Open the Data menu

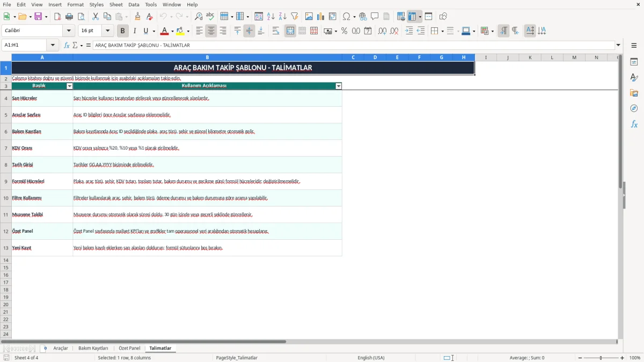[134, 4]
